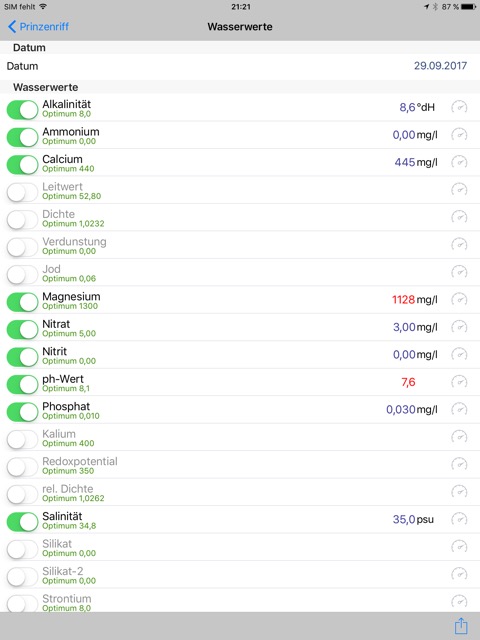Tap the gauge icon next to Nitrat
480x640 pixels.
pyautogui.click(x=459, y=327)
